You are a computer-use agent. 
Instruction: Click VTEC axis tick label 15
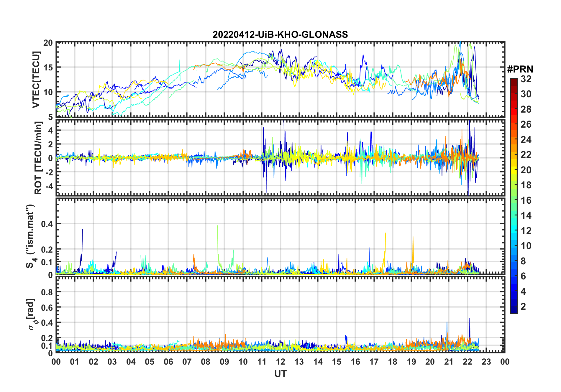click(x=48, y=67)
